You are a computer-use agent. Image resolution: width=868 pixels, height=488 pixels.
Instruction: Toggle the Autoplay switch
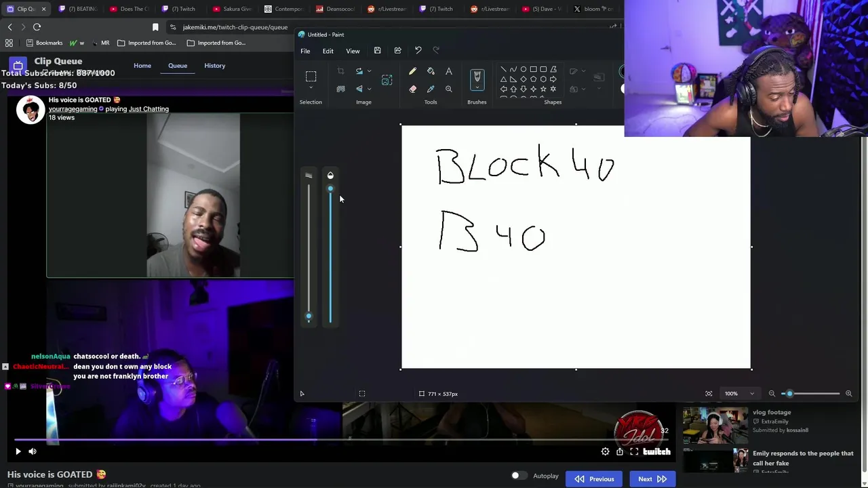[x=518, y=476]
